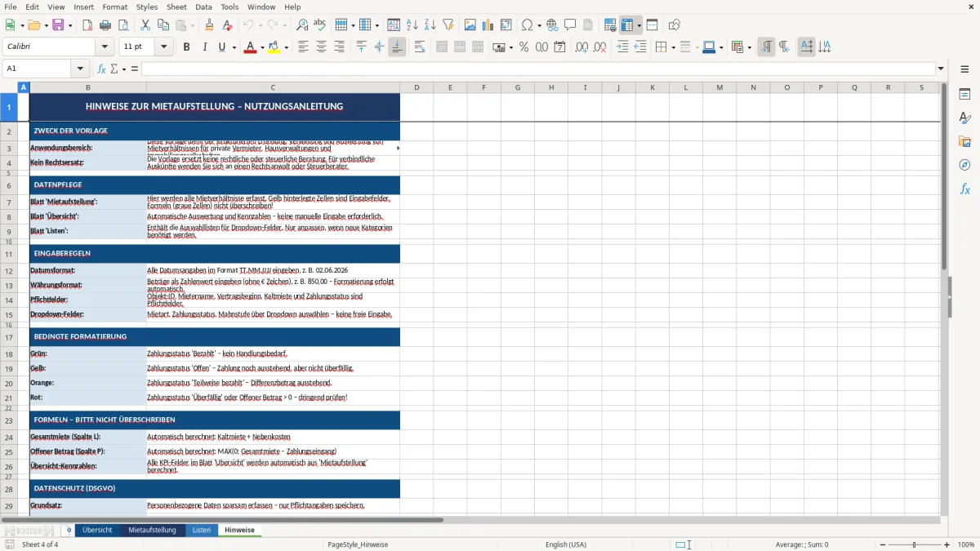Click Clear Direct Formatting icon

click(227, 25)
